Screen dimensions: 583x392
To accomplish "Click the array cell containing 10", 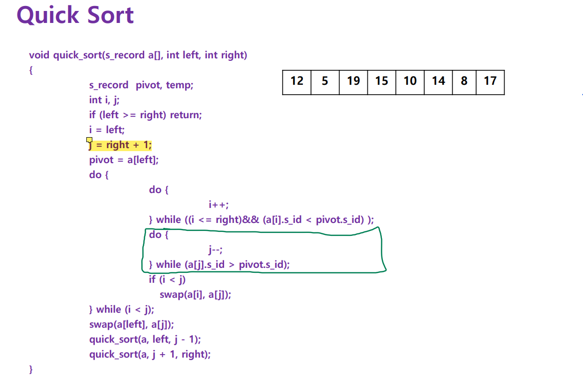I will (410, 82).
